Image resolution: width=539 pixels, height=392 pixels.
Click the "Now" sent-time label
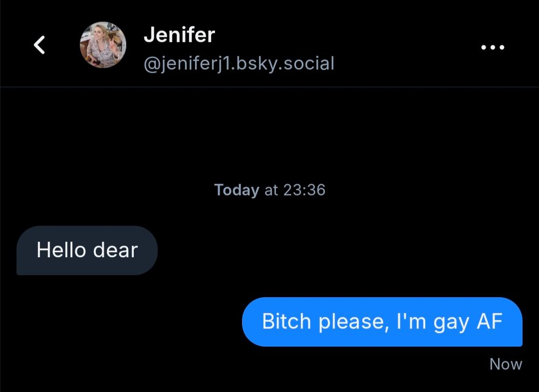[x=506, y=364]
